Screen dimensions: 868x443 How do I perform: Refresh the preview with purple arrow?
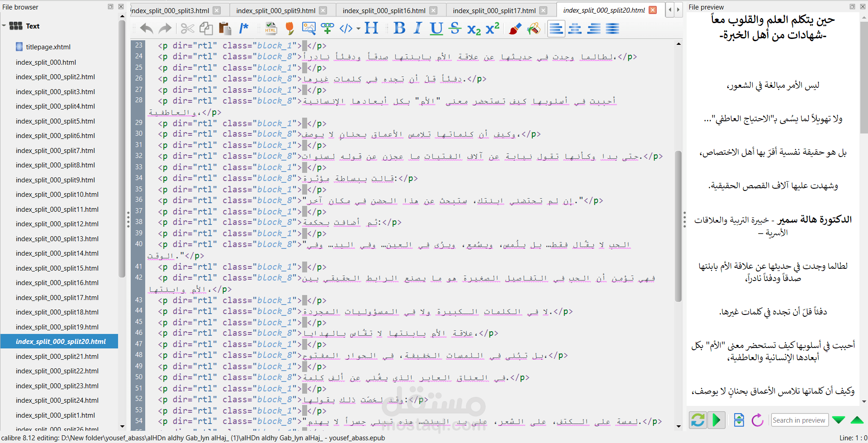tap(758, 420)
